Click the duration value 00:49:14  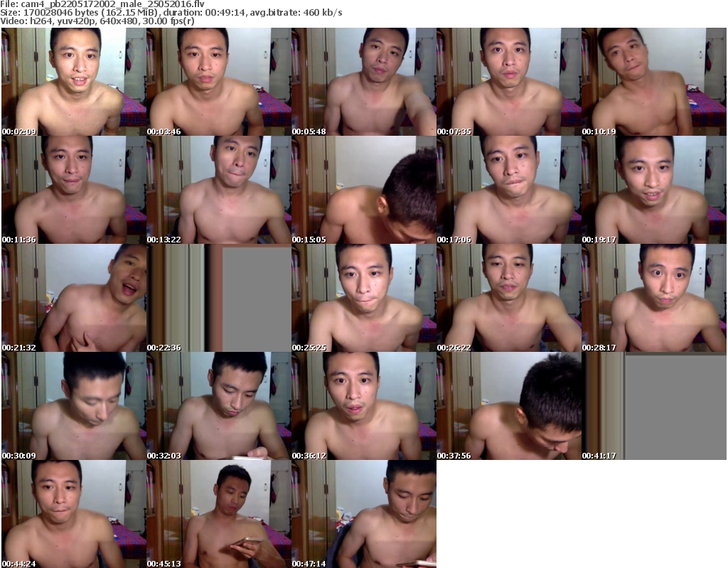pos(225,13)
